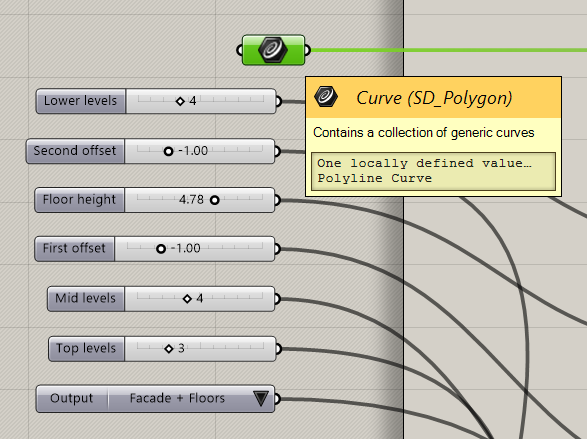Click the output grip of Curve parameter
587x439 pixels.
click(x=307, y=50)
